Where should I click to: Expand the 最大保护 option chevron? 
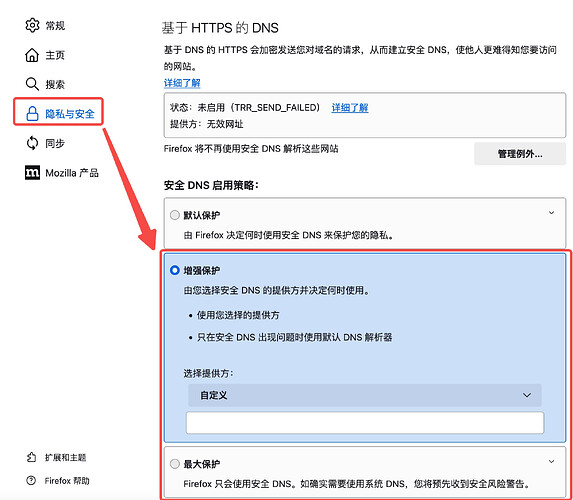[551, 462]
